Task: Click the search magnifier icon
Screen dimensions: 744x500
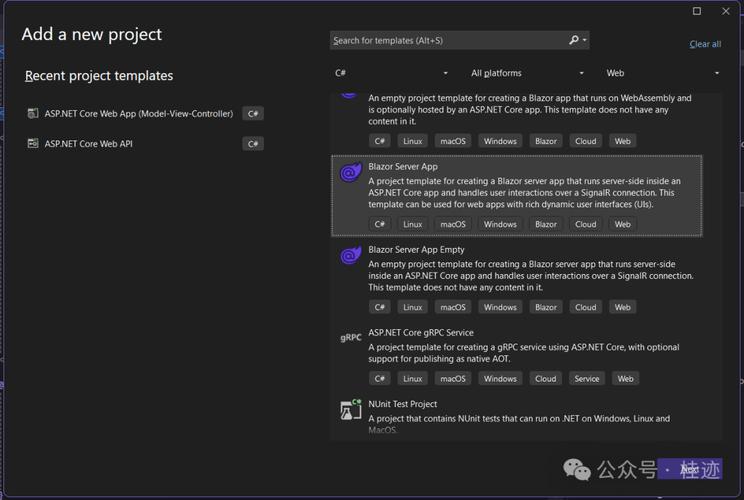Action: (574, 40)
